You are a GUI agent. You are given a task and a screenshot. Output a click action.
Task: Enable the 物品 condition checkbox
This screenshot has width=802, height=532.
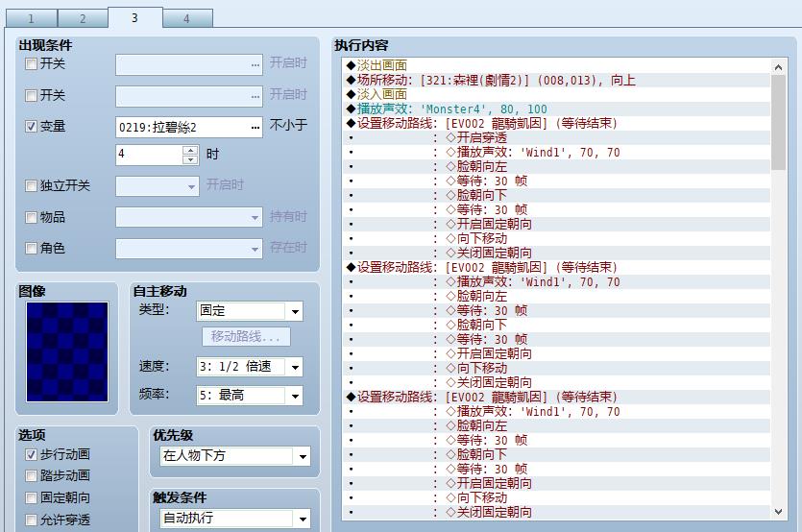[31, 217]
